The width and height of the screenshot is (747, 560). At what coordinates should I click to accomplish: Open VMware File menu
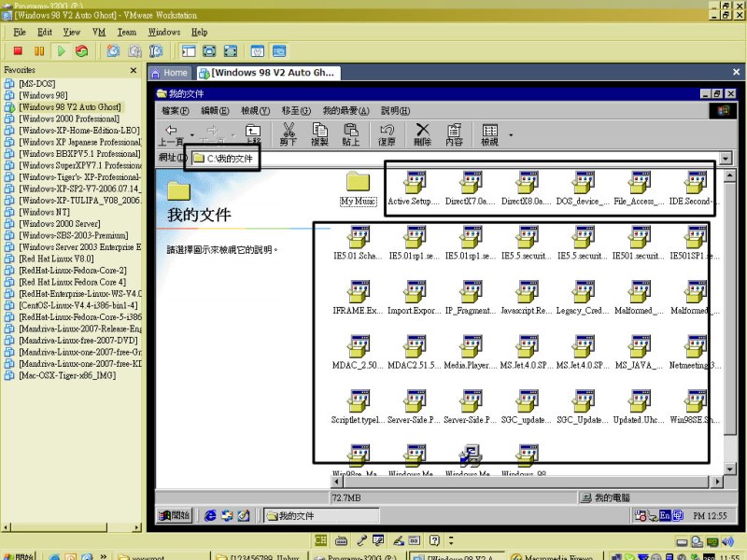20,33
